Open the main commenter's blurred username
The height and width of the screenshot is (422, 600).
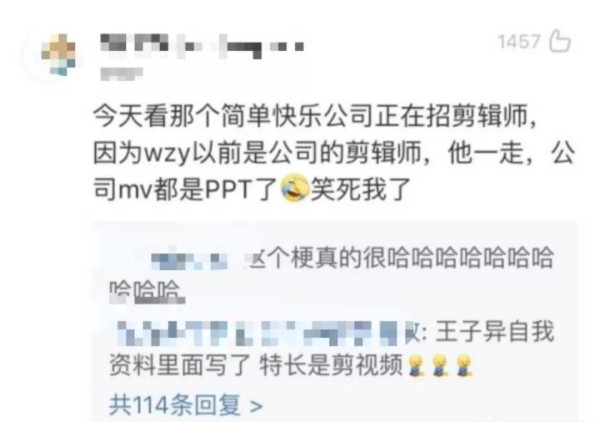(202, 46)
